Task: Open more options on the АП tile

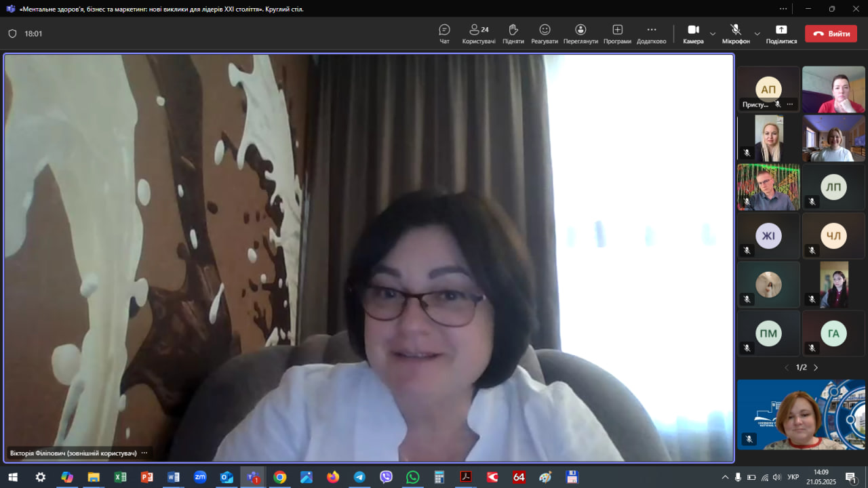Action: coord(790,104)
